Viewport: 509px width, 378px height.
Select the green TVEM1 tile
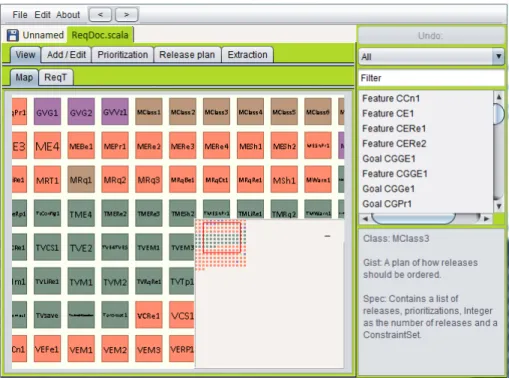(149, 248)
